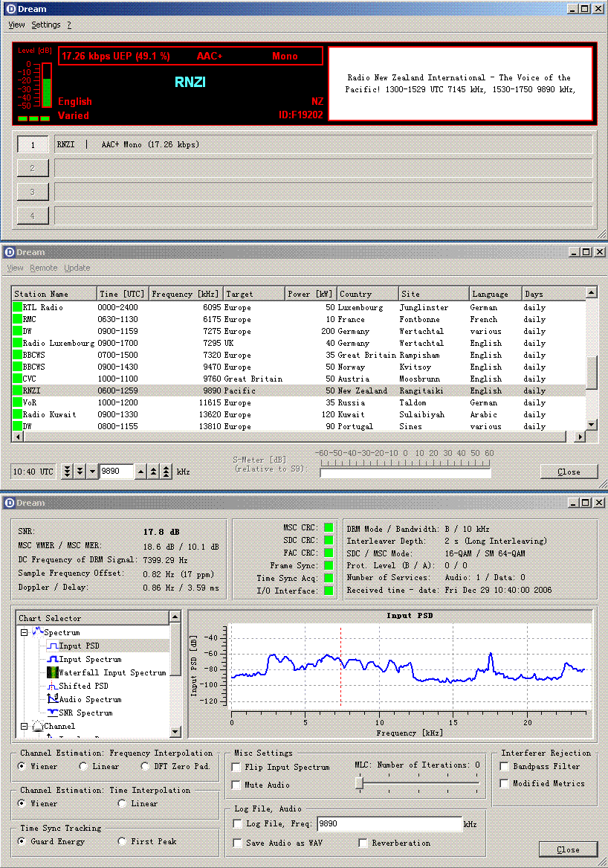Click service button 1 for RNZI

[33, 145]
